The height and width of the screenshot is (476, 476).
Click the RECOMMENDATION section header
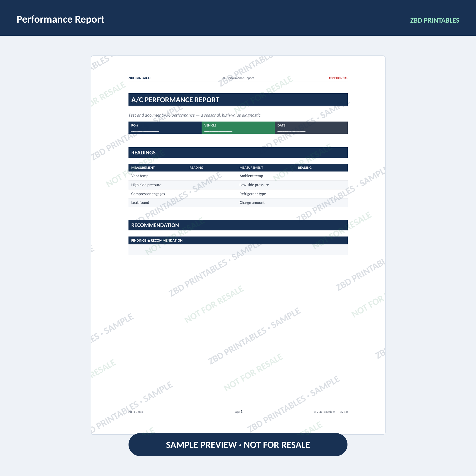click(x=238, y=225)
